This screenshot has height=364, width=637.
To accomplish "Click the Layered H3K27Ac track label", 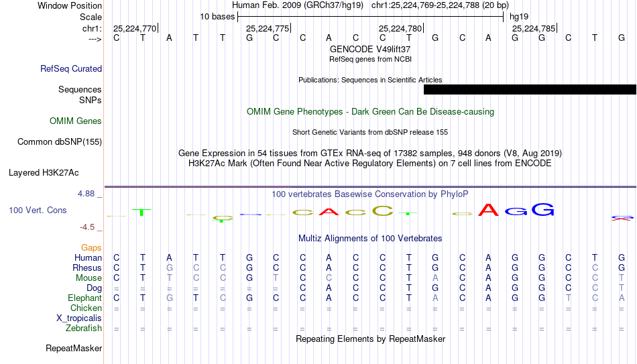I will (x=44, y=173).
